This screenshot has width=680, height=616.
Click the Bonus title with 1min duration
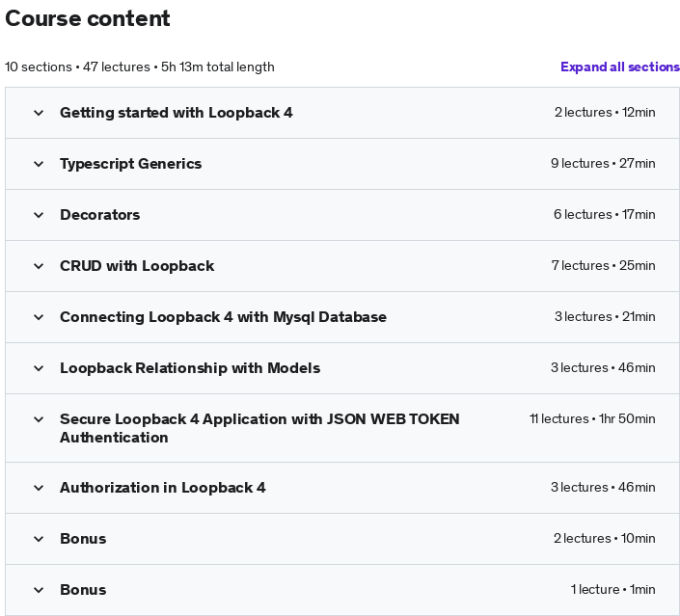coord(83,590)
